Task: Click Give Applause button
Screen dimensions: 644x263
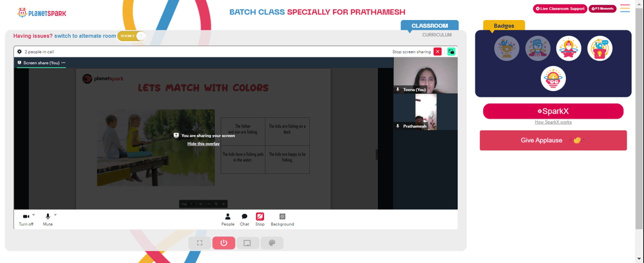Action: click(x=553, y=140)
